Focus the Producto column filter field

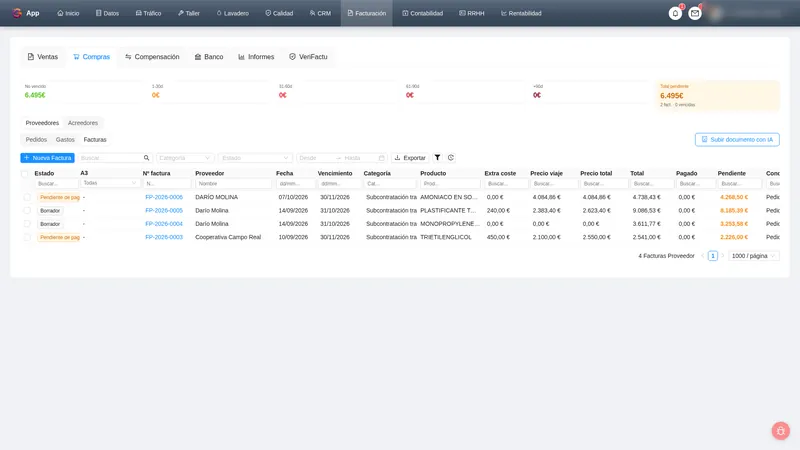pos(450,183)
